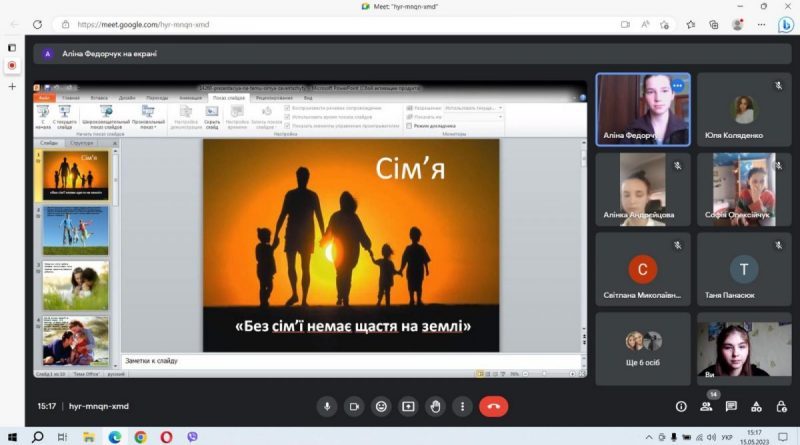The height and width of the screenshot is (445, 800).
Task: Turn off camera in Meet controls
Action: 354,407
